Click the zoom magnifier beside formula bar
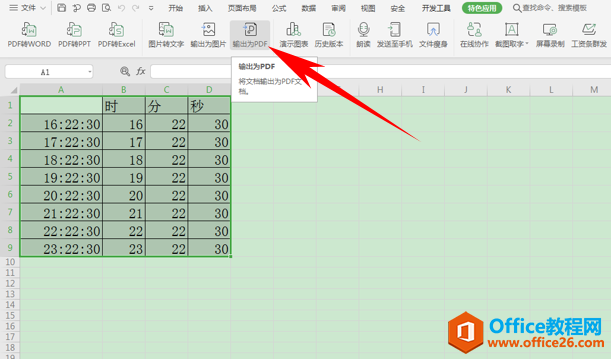 pyautogui.click(x=125, y=71)
